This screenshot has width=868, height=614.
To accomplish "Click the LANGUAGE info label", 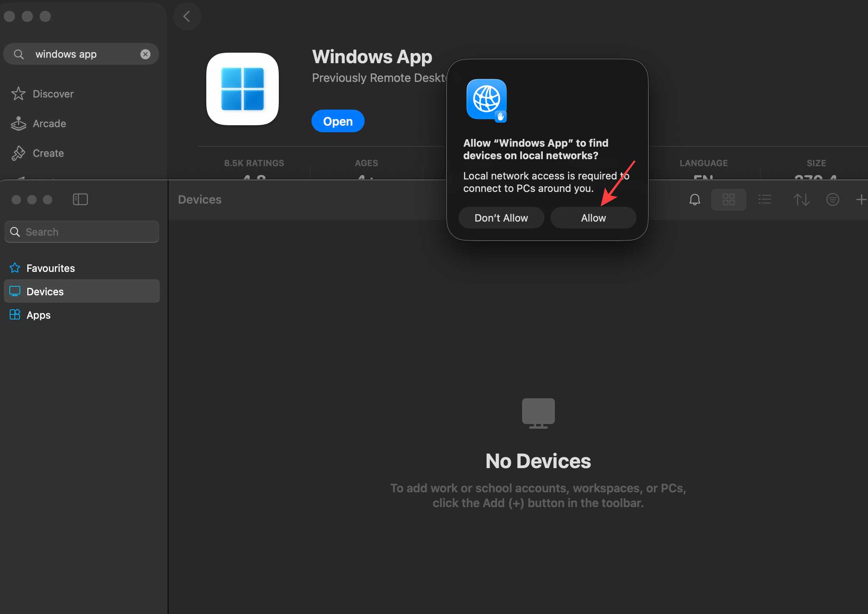I will [x=703, y=163].
